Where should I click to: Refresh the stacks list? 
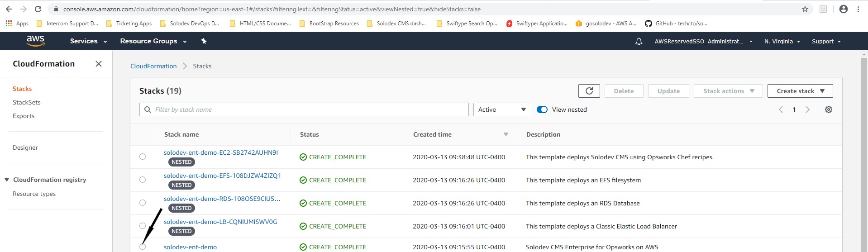[x=589, y=91]
